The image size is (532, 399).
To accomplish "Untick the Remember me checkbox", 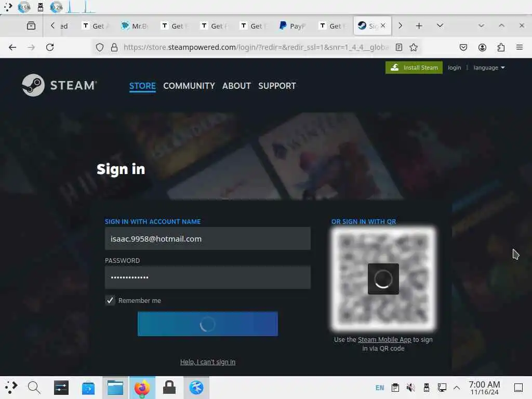I will pos(110,300).
